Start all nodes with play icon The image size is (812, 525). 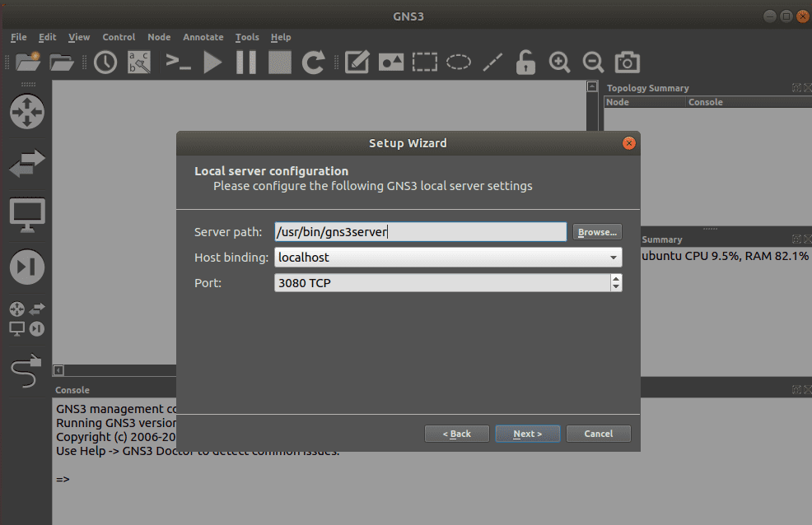(x=212, y=63)
